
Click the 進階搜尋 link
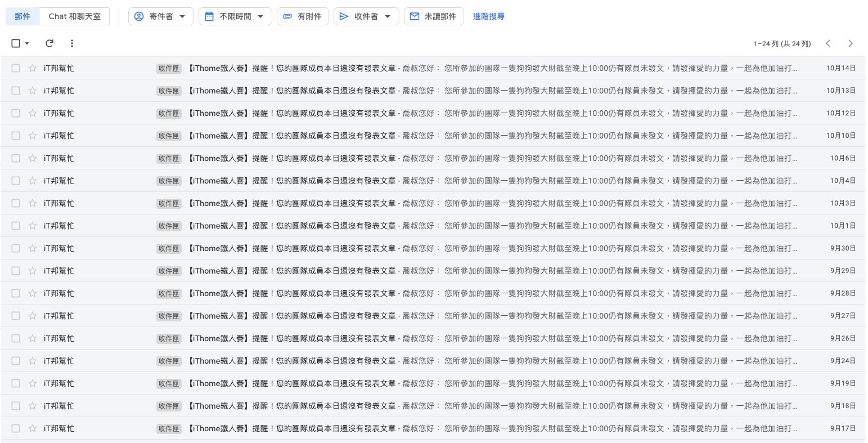tap(488, 16)
